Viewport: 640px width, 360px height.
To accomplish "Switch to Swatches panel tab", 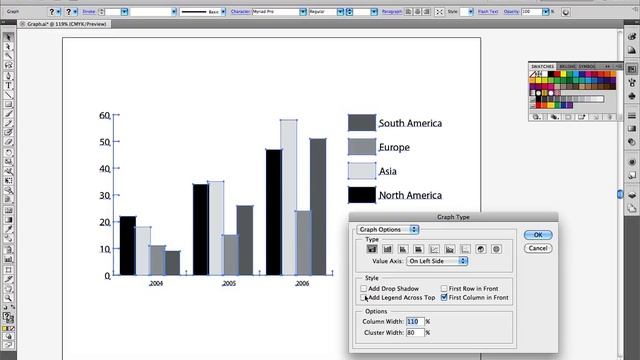I will pos(542,66).
